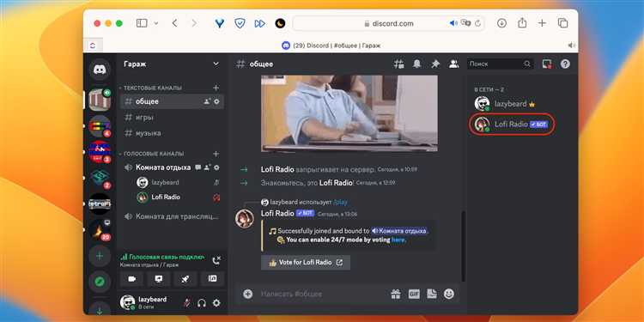The image size is (644, 322).
Task: Toggle headphones deafen in user panel
Action: (x=202, y=303)
